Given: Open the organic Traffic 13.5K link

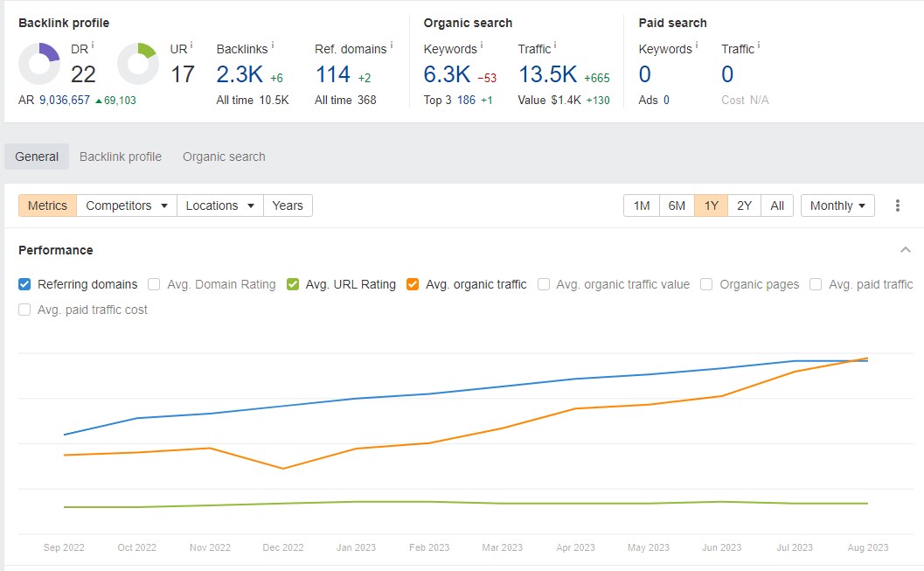Looking at the screenshot, I should 548,74.
